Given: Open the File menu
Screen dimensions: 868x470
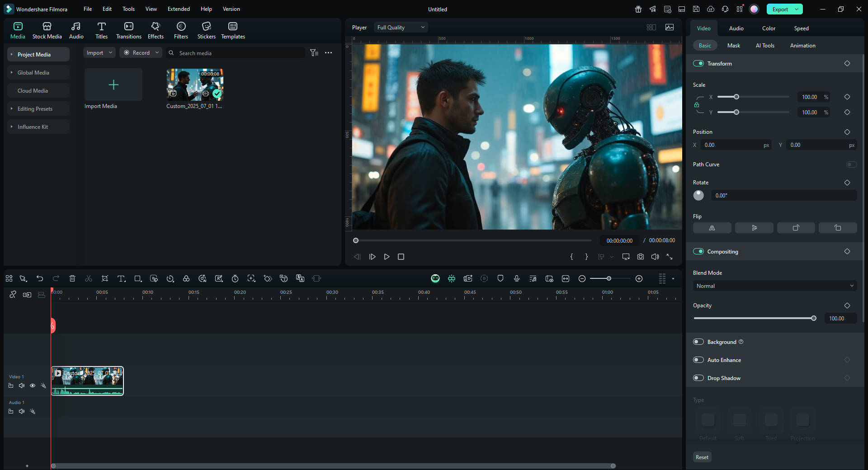Looking at the screenshot, I should (x=88, y=9).
